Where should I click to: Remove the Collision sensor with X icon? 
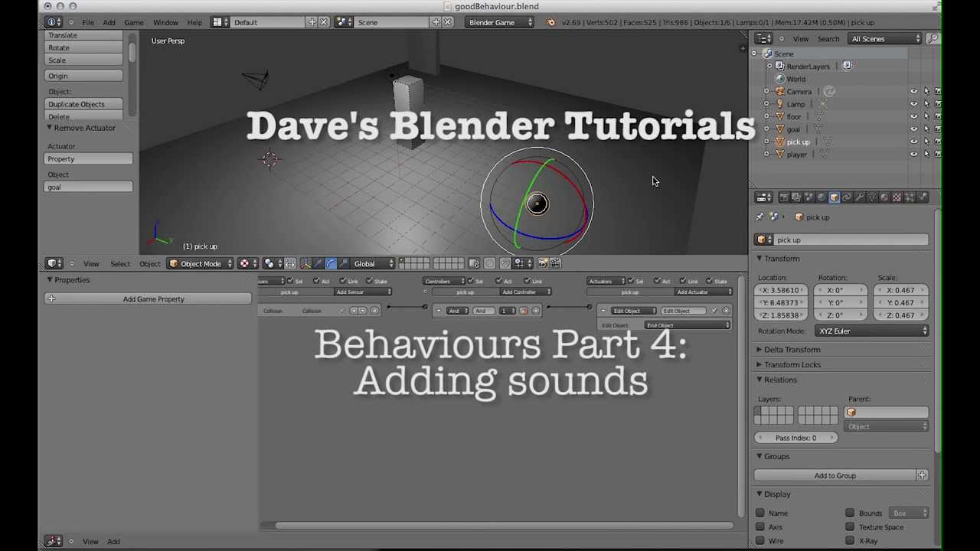pyautogui.click(x=374, y=311)
